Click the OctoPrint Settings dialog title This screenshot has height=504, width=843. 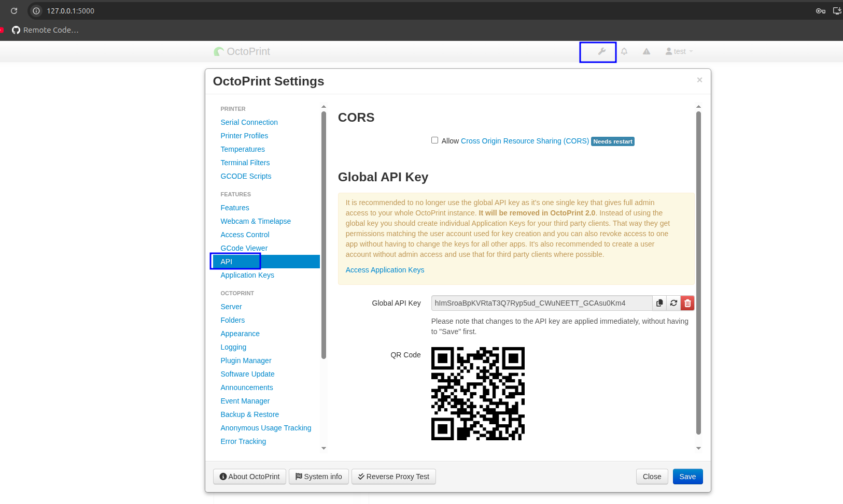(269, 81)
